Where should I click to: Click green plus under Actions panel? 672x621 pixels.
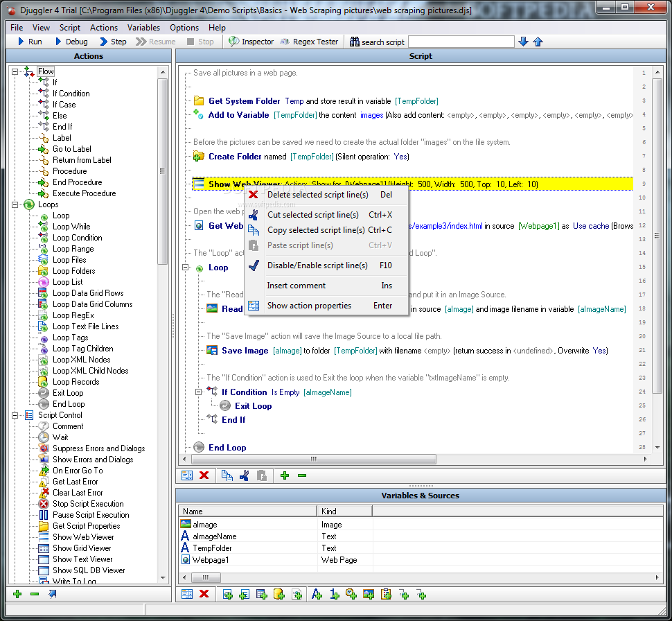(17, 594)
